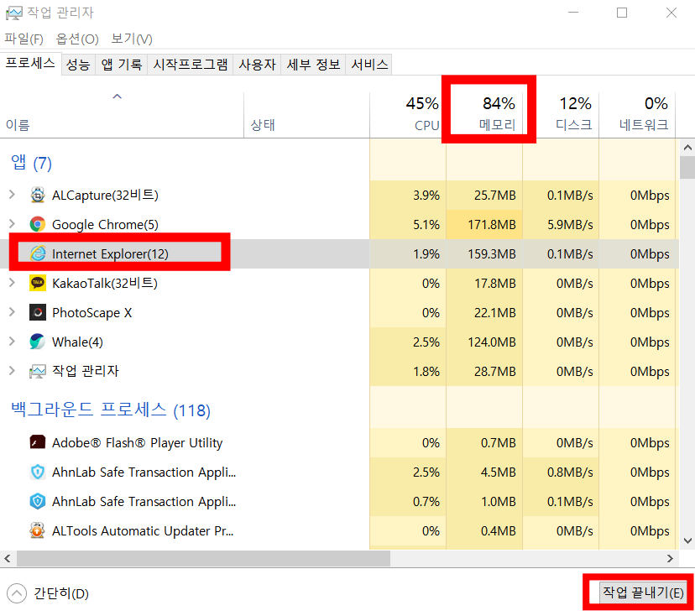Click the Task Manager title bar icon
This screenshot has height=616, width=695.
13,13
